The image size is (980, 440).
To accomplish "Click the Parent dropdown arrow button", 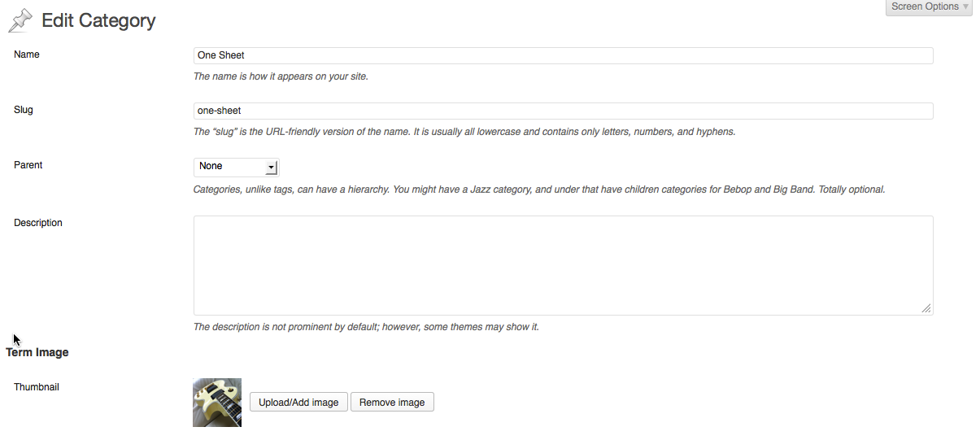I will point(272,168).
